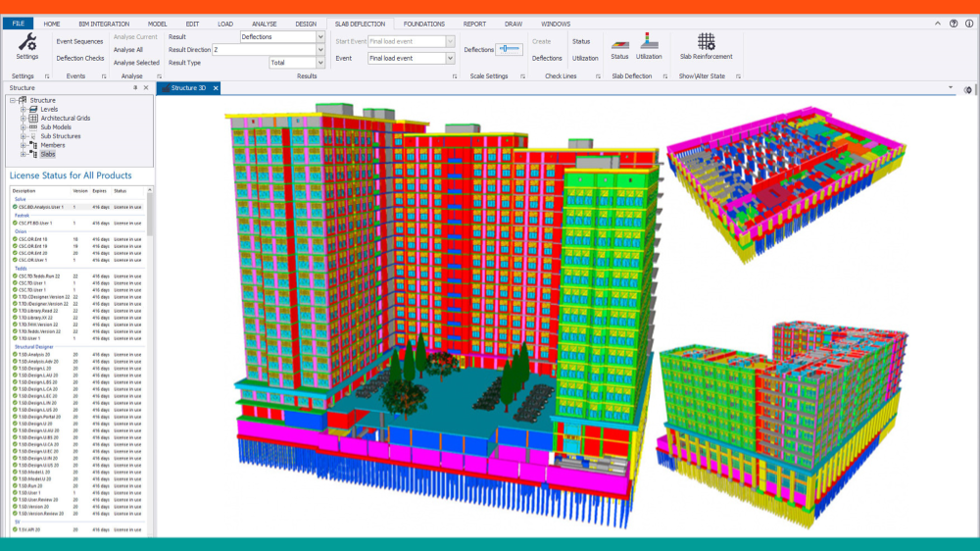980x551 pixels.
Task: Toggle auto-hide pin on Structure panel
Action: coord(135,88)
